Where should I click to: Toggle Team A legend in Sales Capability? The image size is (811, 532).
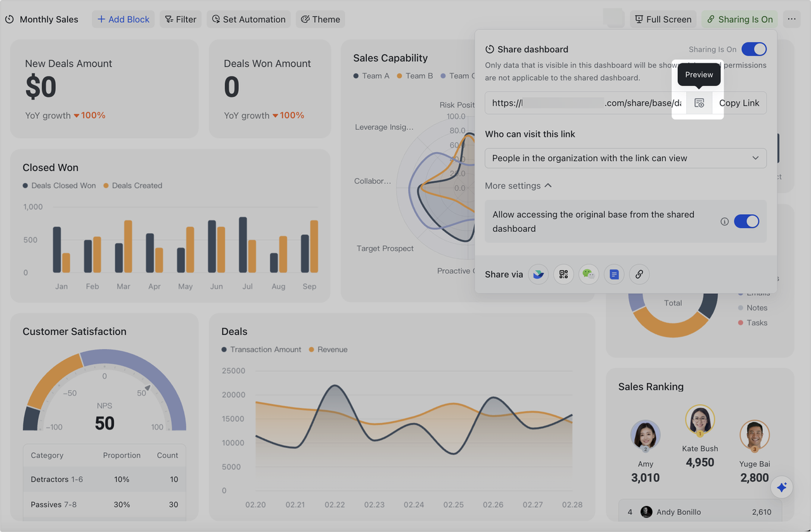click(371, 76)
